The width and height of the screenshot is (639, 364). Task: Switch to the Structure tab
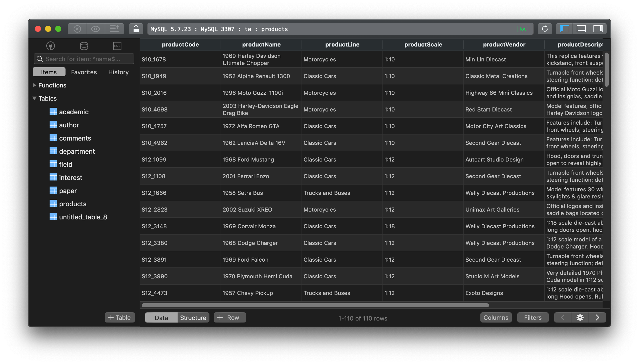coord(193,317)
